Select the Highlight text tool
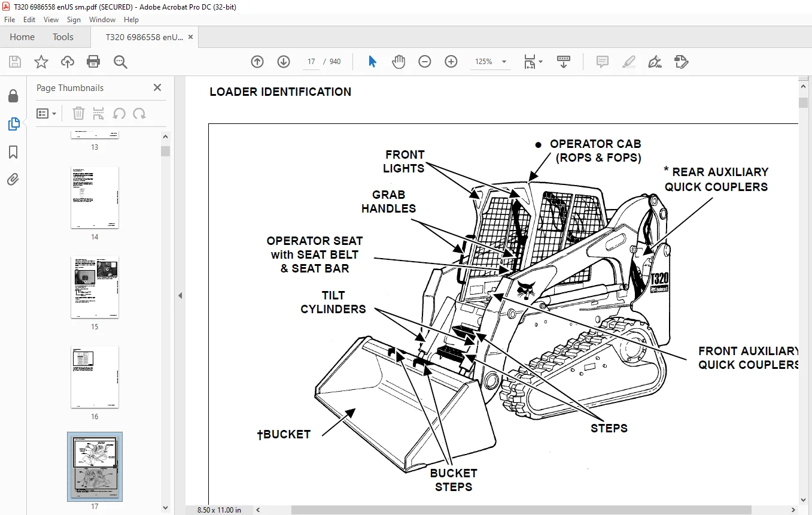This screenshot has height=515, width=812. (629, 62)
